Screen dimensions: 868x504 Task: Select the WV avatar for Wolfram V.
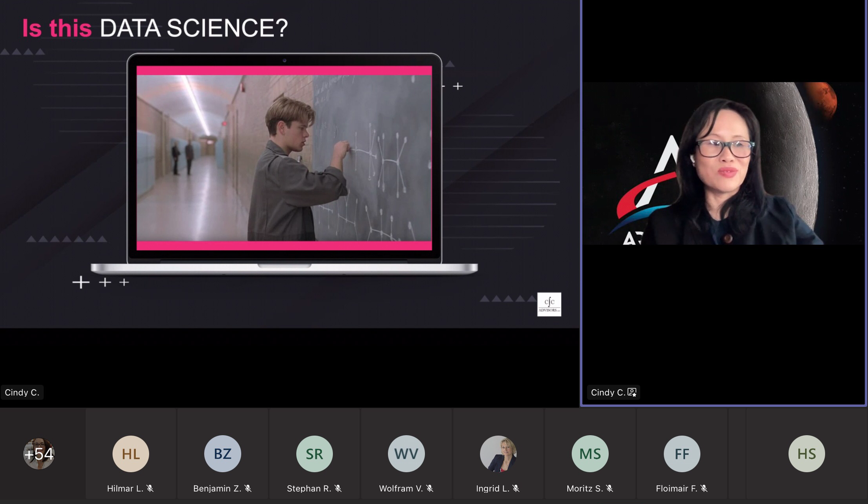[406, 454]
